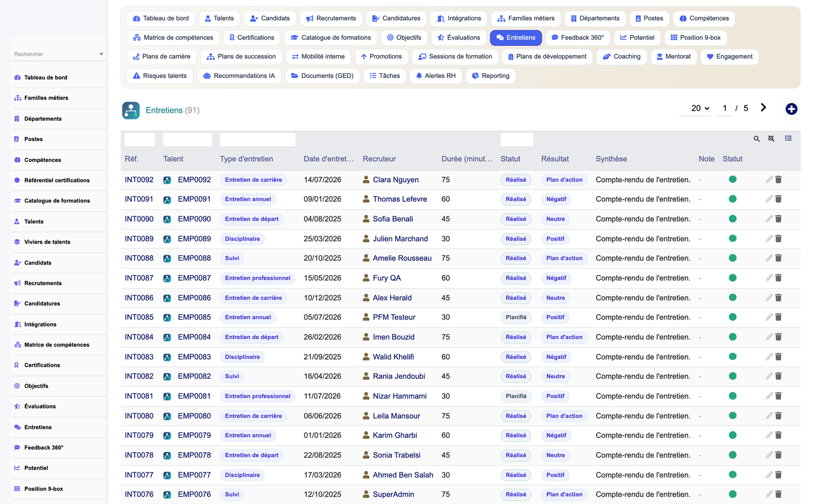
Task: Delete row INT0087 with trash icon
Action: pos(778,278)
